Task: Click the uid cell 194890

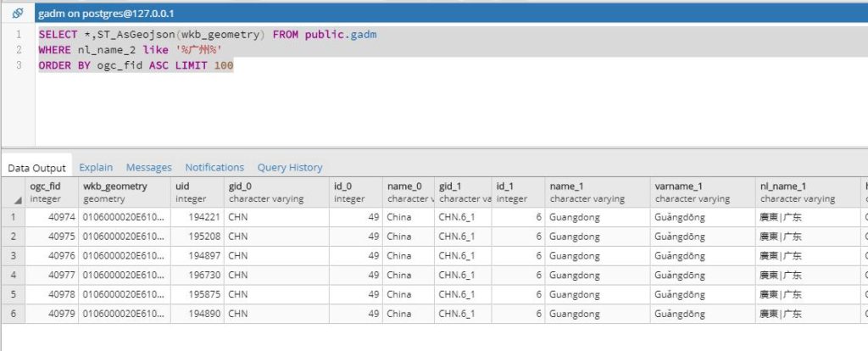Action: tap(197, 314)
